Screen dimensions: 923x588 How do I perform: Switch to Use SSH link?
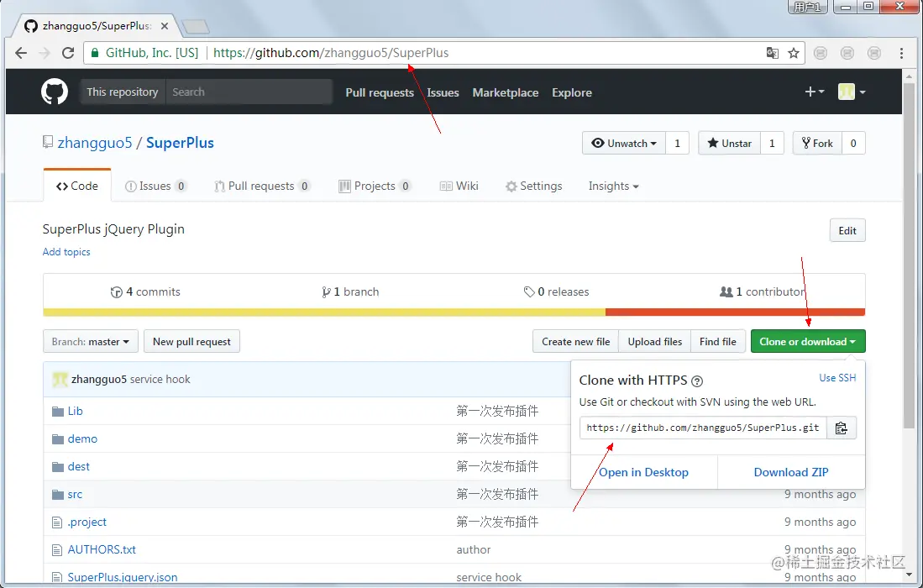[837, 378]
